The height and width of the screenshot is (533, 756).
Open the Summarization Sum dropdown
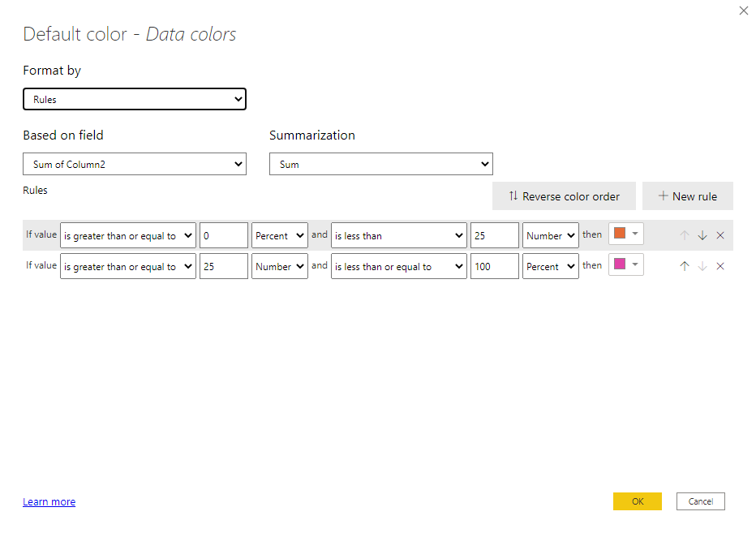click(381, 164)
